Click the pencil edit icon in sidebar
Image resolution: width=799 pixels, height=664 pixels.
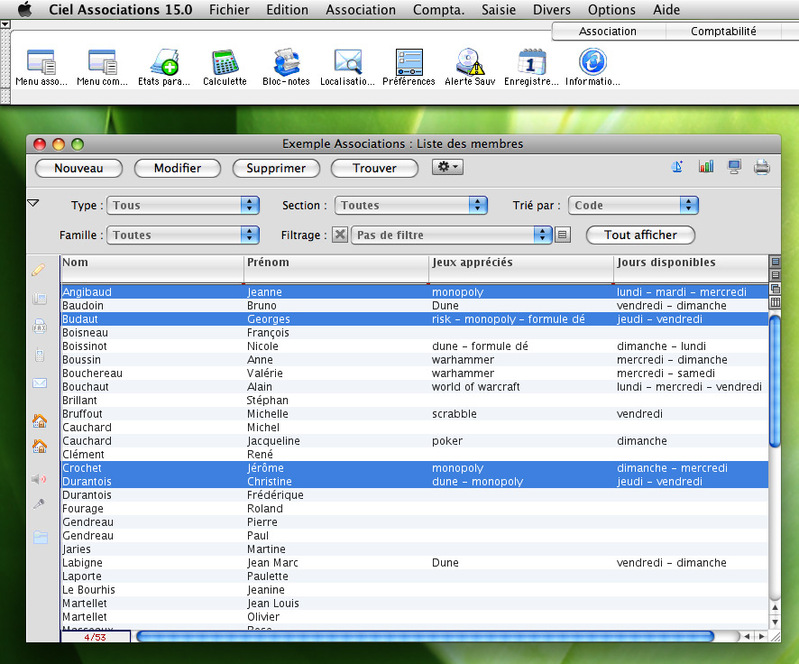click(39, 270)
